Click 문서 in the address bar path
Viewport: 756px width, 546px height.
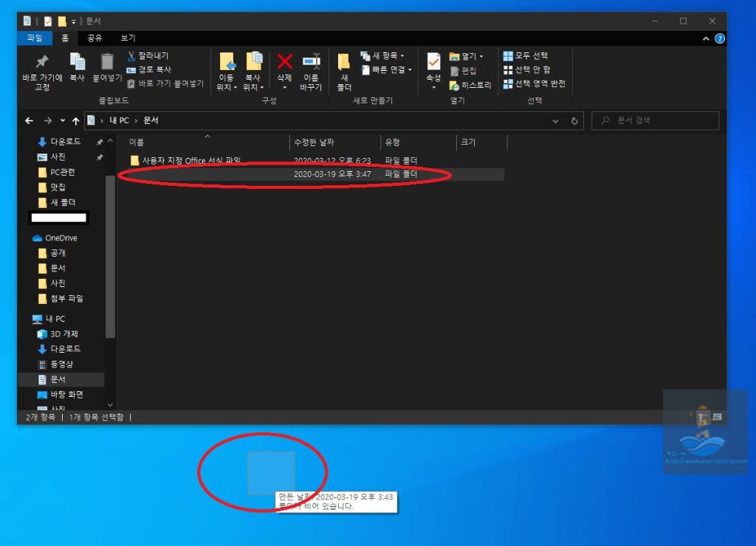click(151, 120)
